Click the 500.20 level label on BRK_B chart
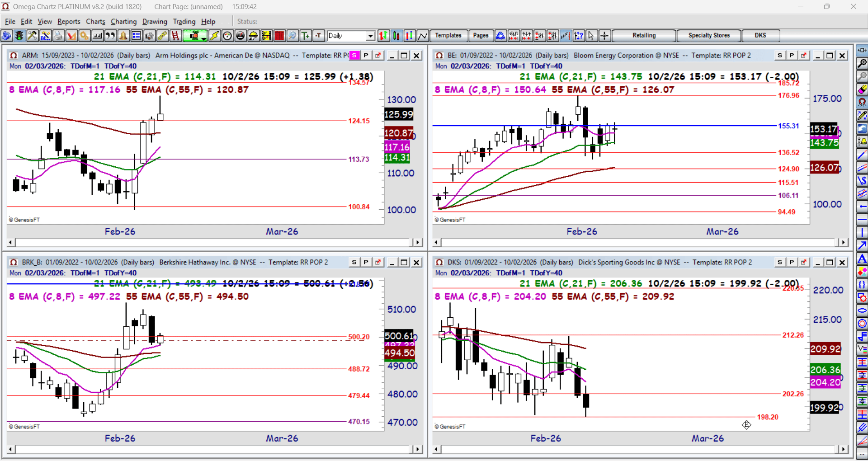 [x=359, y=337]
